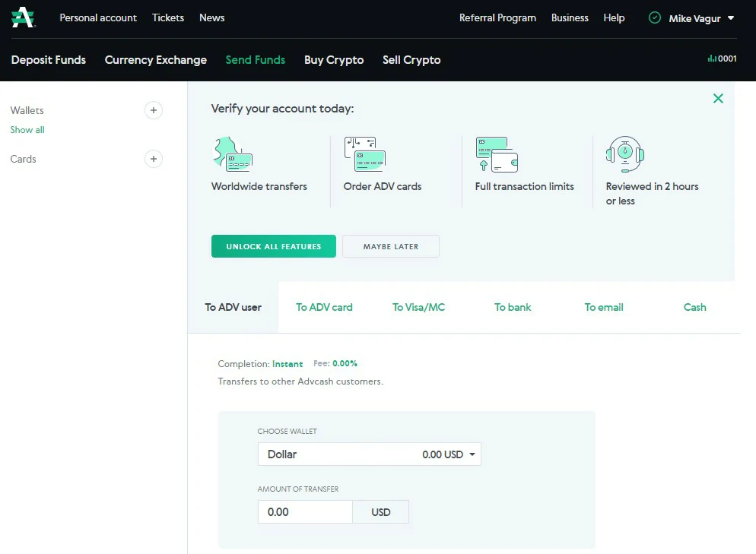Screen dimensions: 756x554
Task: Open Help
Action: pos(614,17)
